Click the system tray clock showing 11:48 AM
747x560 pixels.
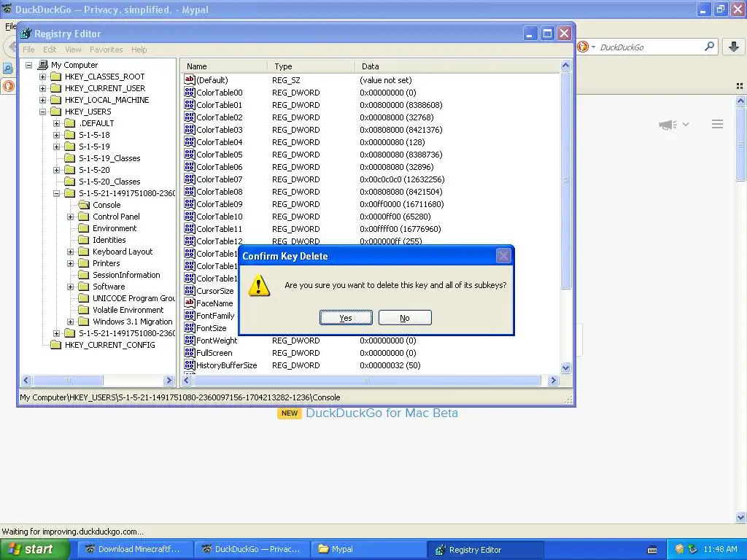pos(720,549)
